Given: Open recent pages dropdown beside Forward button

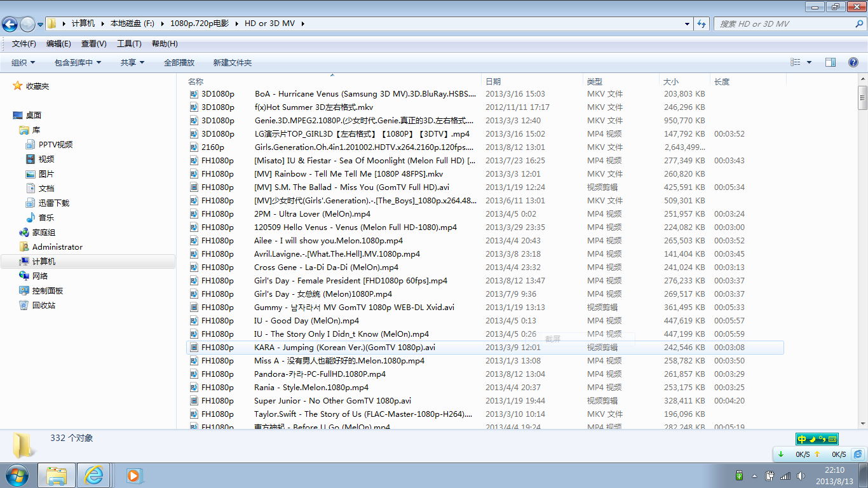Looking at the screenshot, I should pyautogui.click(x=41, y=24).
